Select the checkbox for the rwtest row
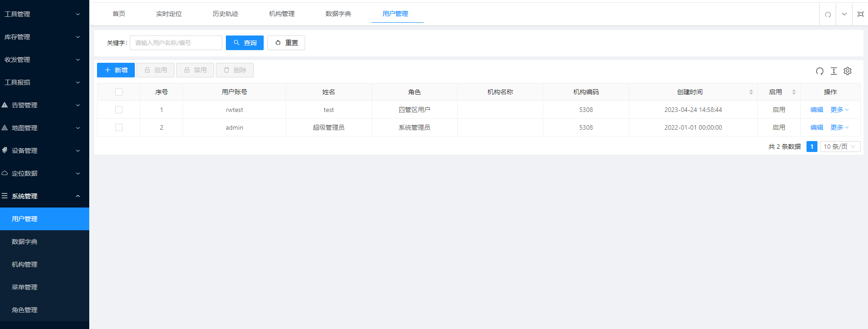The width and height of the screenshot is (868, 329). coord(119,110)
